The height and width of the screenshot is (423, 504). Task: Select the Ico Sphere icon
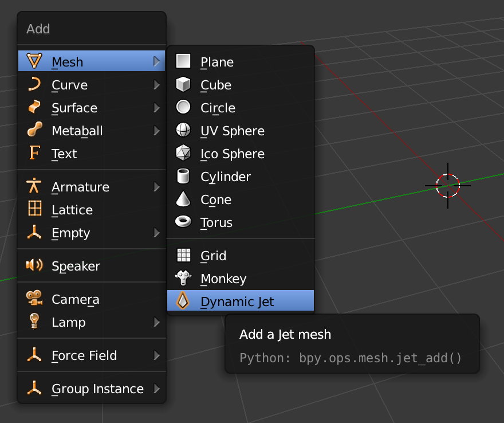tap(183, 153)
